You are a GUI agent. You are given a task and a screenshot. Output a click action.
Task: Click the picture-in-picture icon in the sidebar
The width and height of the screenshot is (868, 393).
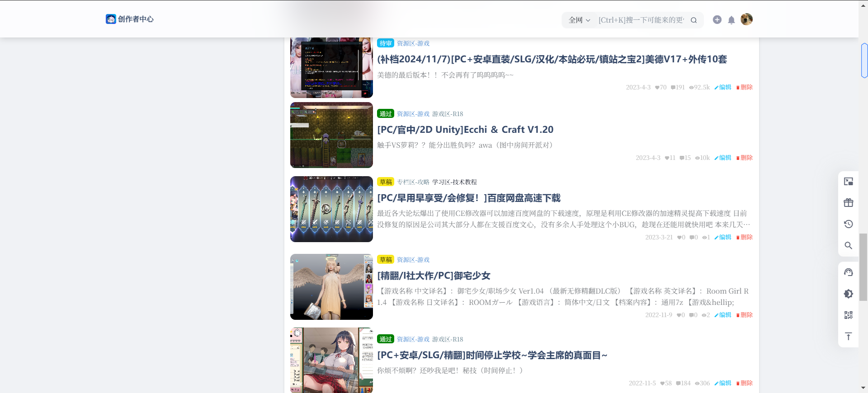click(x=848, y=182)
